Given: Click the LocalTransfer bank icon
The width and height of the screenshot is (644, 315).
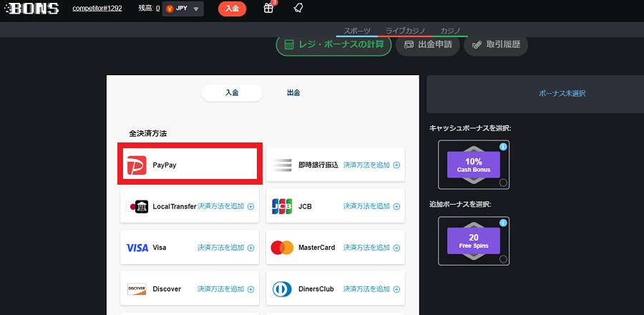Looking at the screenshot, I should pyautogui.click(x=139, y=207).
